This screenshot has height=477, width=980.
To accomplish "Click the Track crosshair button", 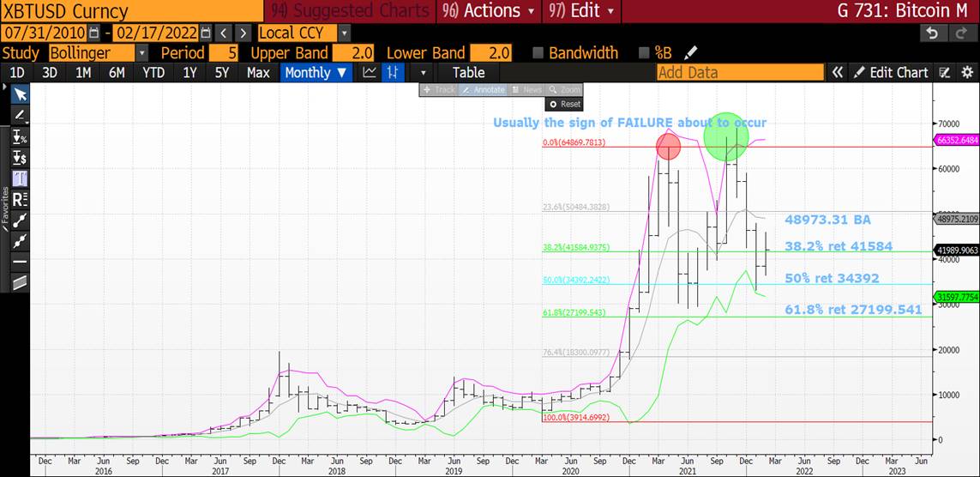I will [x=439, y=89].
